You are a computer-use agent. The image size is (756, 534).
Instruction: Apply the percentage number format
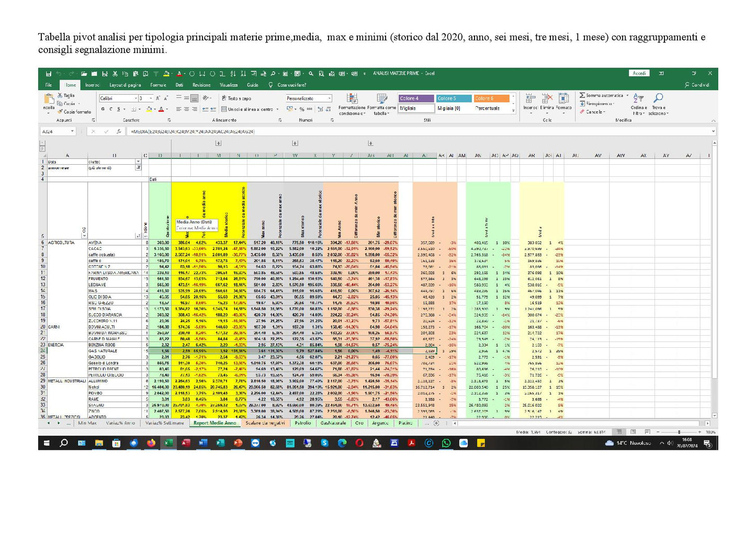[x=301, y=109]
